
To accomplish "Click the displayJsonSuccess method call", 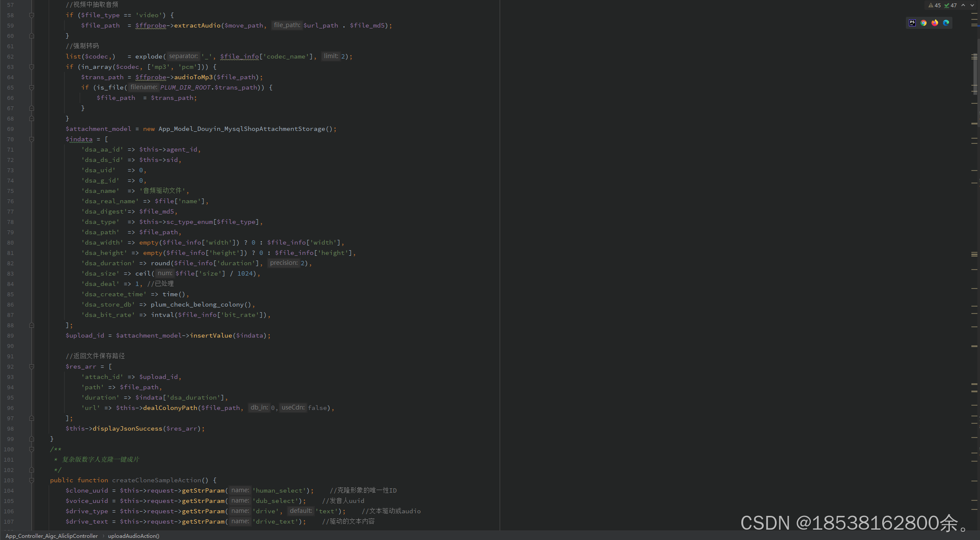I will (x=127, y=428).
